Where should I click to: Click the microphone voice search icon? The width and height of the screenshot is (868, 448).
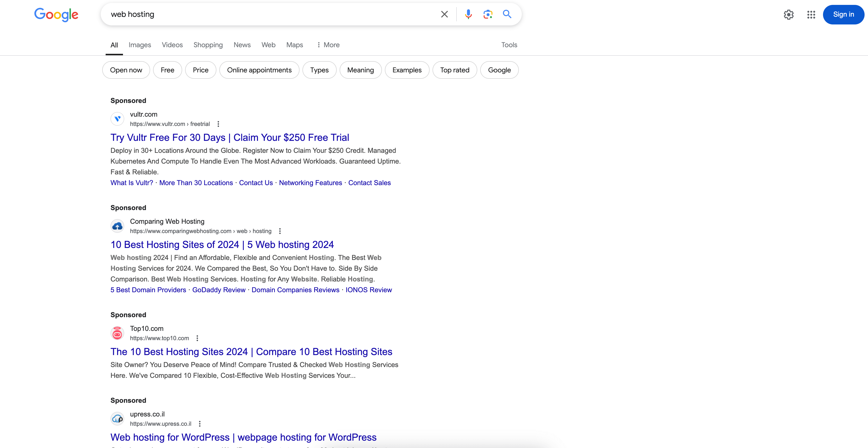468,14
